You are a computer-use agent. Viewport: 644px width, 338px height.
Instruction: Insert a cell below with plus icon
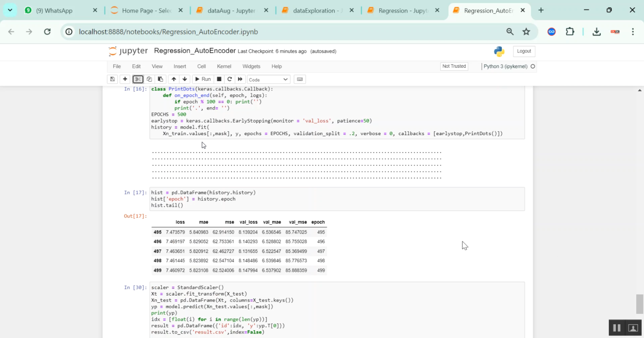coord(125,79)
